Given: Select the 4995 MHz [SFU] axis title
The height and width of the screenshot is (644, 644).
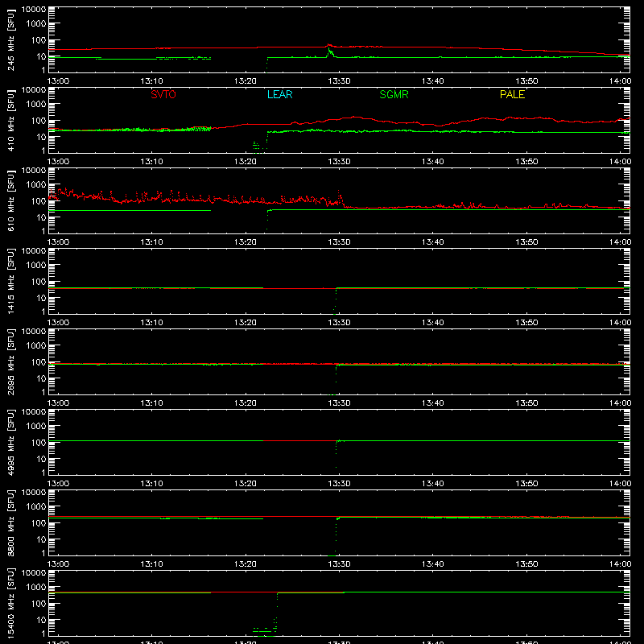Looking at the screenshot, I should click(11, 442).
